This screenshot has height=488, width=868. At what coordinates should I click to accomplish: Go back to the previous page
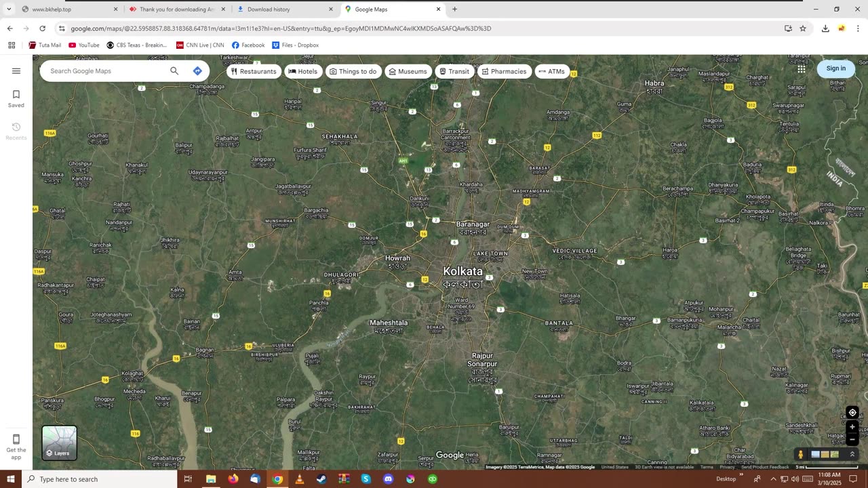pyautogui.click(x=9, y=28)
